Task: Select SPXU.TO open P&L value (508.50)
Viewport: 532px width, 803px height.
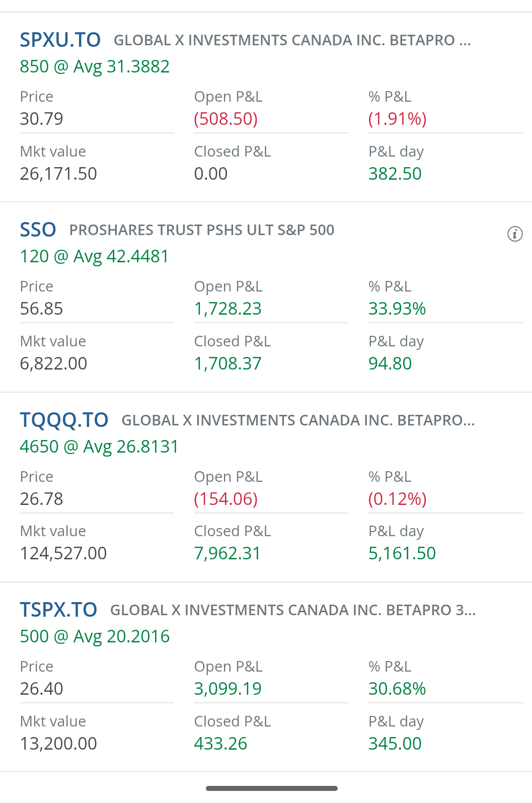Action: [x=226, y=119]
